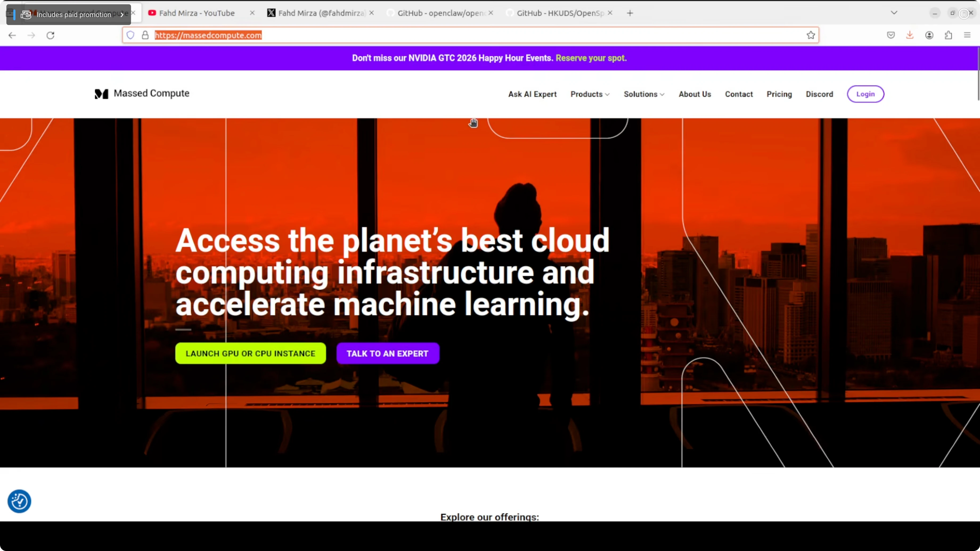Open the Firefox account icon

pyautogui.click(x=929, y=35)
